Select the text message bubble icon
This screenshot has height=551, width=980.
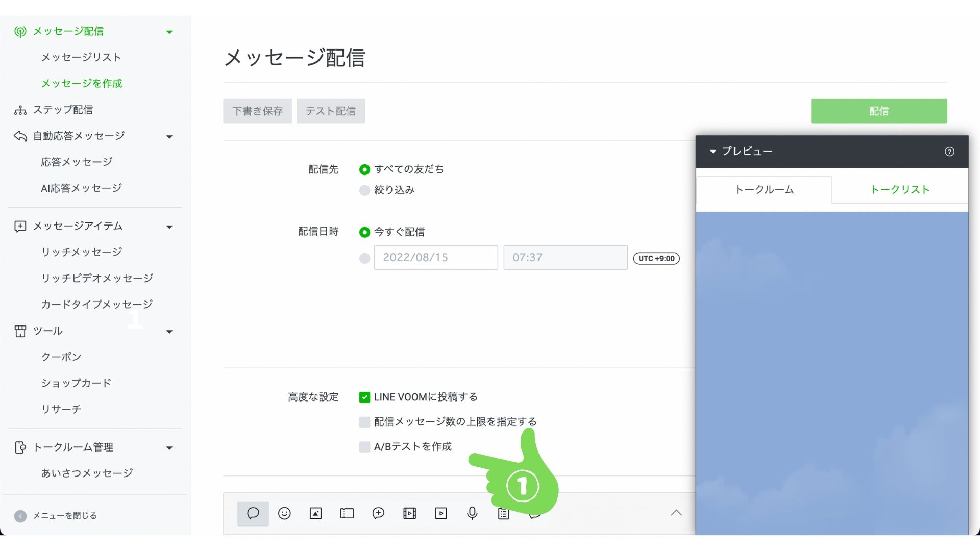(x=253, y=513)
